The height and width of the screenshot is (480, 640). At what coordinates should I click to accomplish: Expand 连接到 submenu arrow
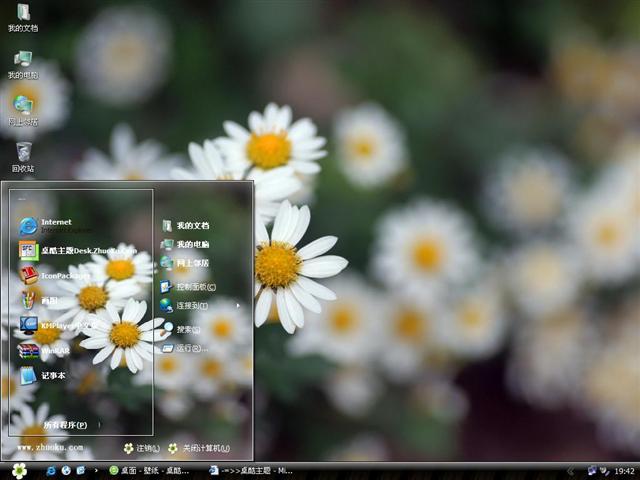(238, 305)
